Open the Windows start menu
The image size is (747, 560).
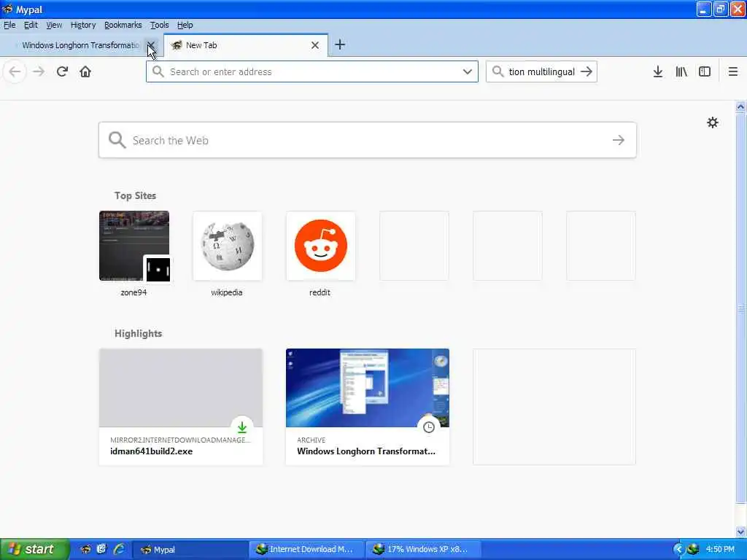[x=34, y=549]
